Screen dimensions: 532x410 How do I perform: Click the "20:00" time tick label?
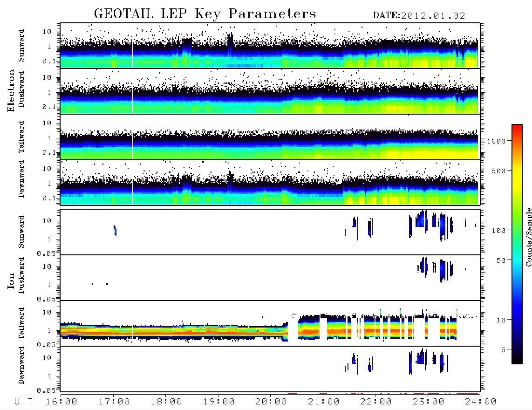click(271, 402)
